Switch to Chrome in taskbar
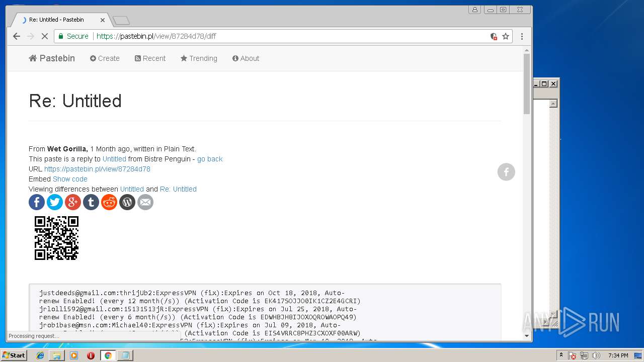 coord(108,355)
